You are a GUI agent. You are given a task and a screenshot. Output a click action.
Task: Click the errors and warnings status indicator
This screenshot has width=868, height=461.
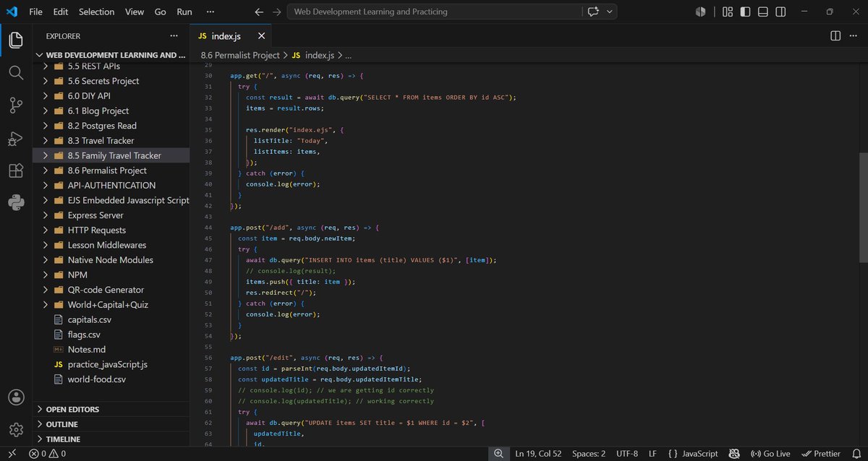click(47, 454)
